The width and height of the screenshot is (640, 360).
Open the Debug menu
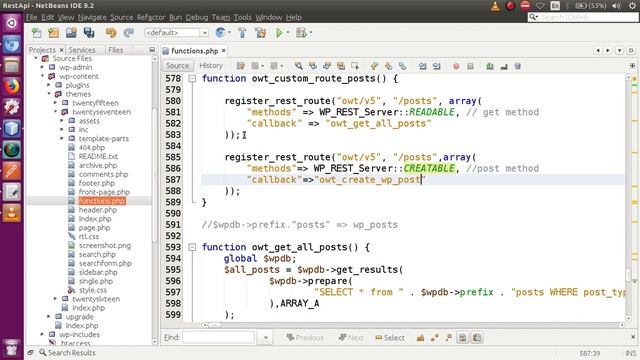197,17
